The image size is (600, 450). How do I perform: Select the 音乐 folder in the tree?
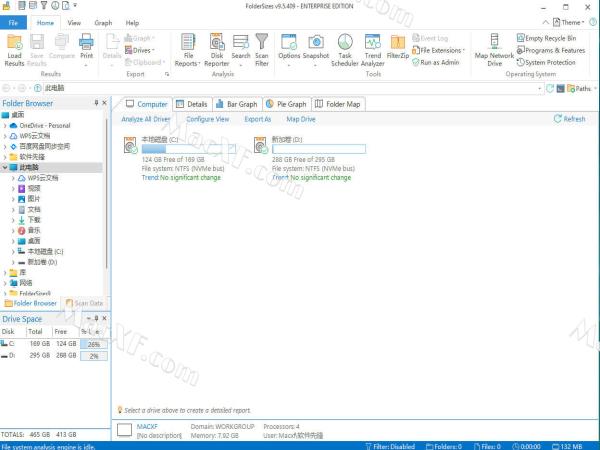34,230
